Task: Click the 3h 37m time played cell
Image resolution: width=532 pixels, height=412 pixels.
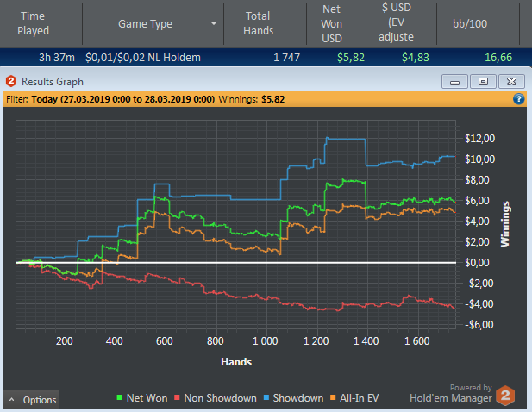Action: (57, 57)
